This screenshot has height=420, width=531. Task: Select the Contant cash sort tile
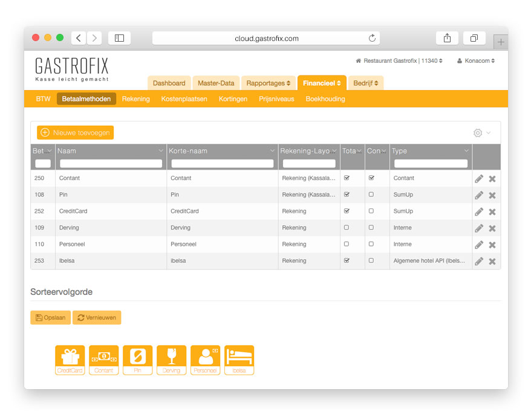(104, 360)
